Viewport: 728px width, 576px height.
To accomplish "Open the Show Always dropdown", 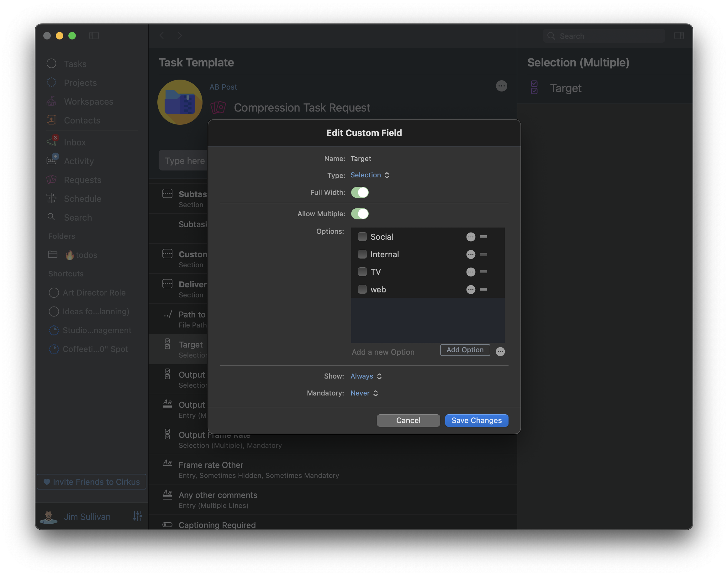I will [x=366, y=376].
